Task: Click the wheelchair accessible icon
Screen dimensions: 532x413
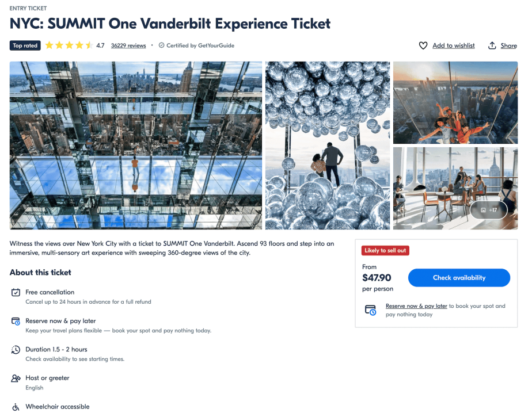Action: click(16, 407)
